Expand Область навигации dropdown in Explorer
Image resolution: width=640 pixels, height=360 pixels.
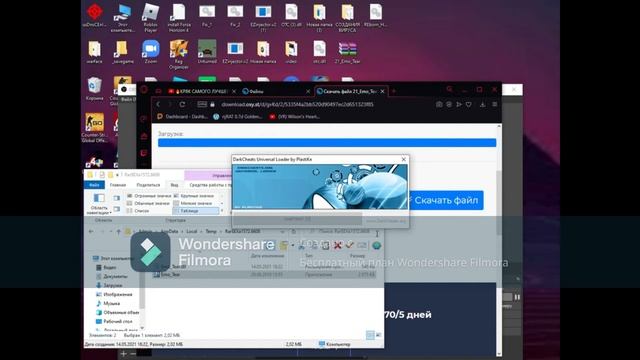coord(99,204)
